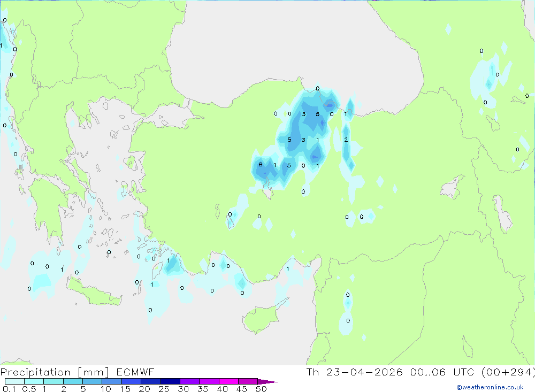Screen dimensions: 535x392
Task: Click the 25–30 mm dark blue legend swatch
Action: (x=170, y=381)
